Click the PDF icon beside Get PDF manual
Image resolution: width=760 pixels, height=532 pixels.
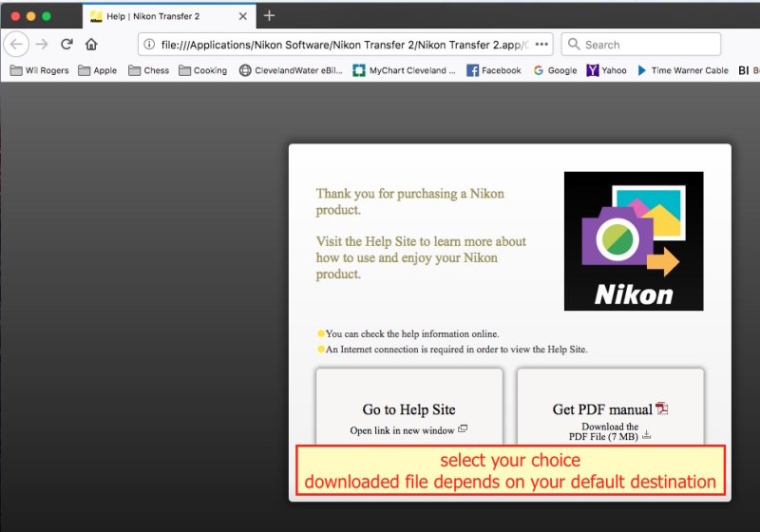click(x=662, y=409)
